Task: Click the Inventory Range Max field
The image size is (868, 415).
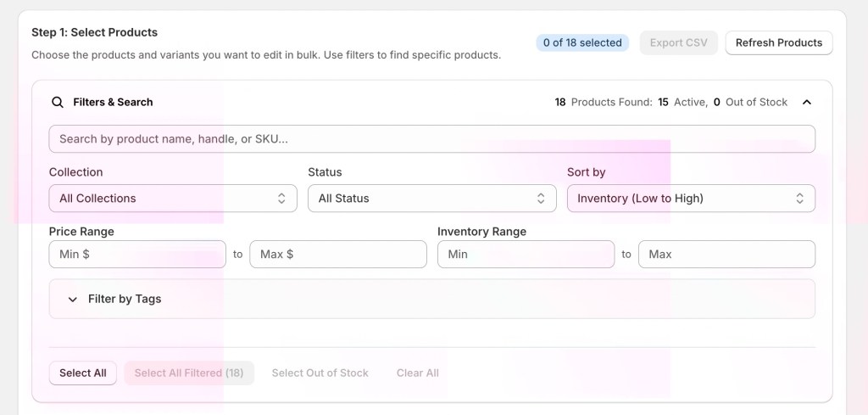Action: pos(726,254)
